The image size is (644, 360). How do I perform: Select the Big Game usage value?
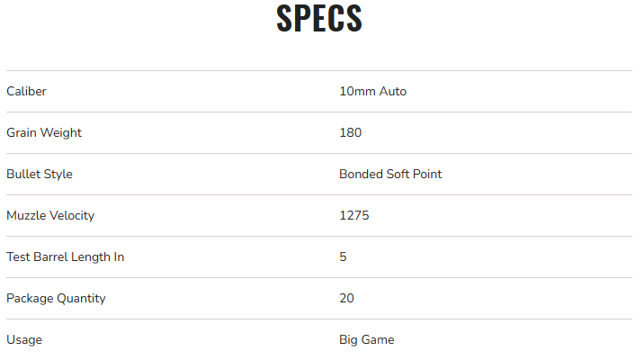click(x=366, y=340)
